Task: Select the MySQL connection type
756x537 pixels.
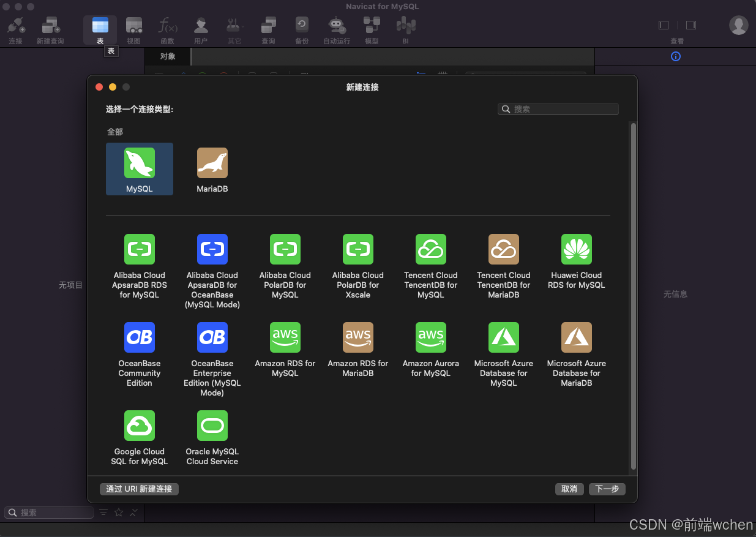Action: (x=140, y=169)
